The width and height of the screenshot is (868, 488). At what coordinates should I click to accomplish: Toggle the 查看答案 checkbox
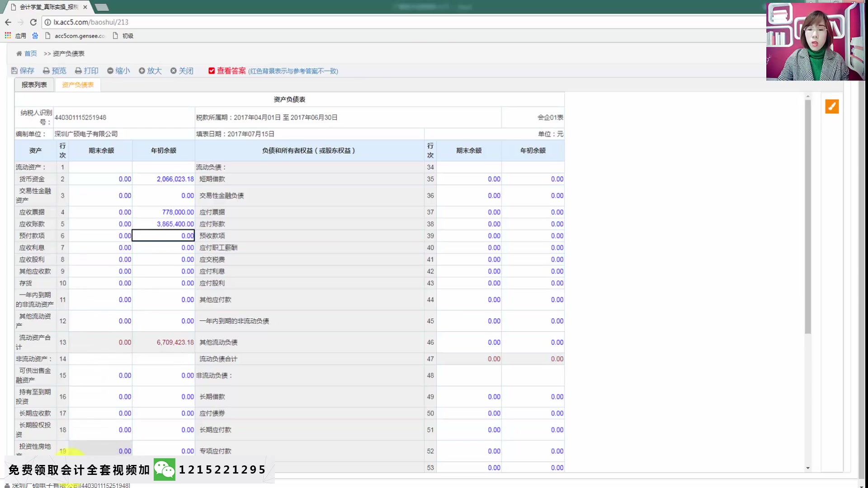(211, 71)
